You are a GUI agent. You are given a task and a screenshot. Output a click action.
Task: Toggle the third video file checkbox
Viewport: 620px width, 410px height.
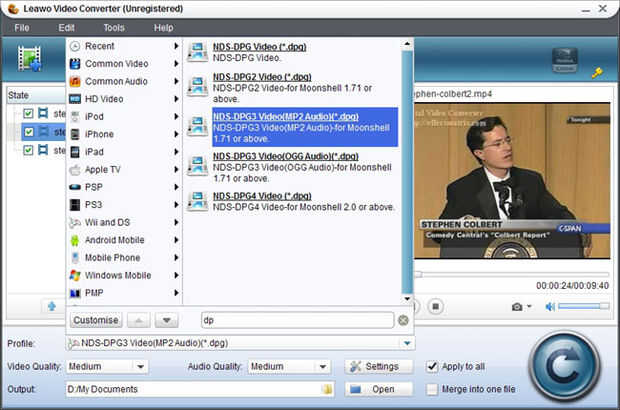point(28,150)
